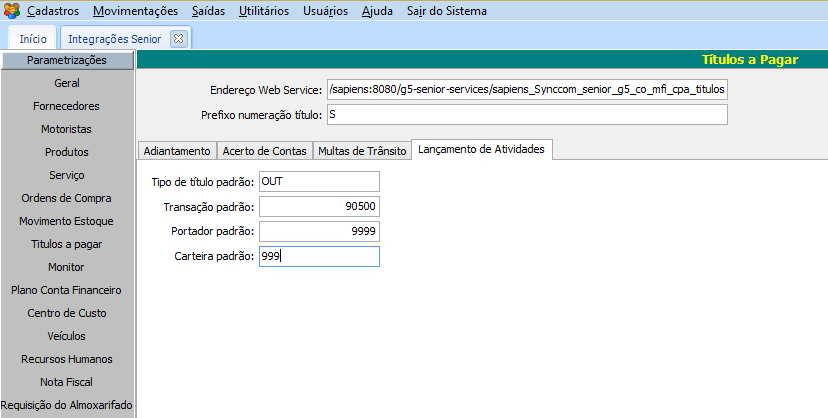Open Ordens de Compra in sidebar

click(x=67, y=198)
